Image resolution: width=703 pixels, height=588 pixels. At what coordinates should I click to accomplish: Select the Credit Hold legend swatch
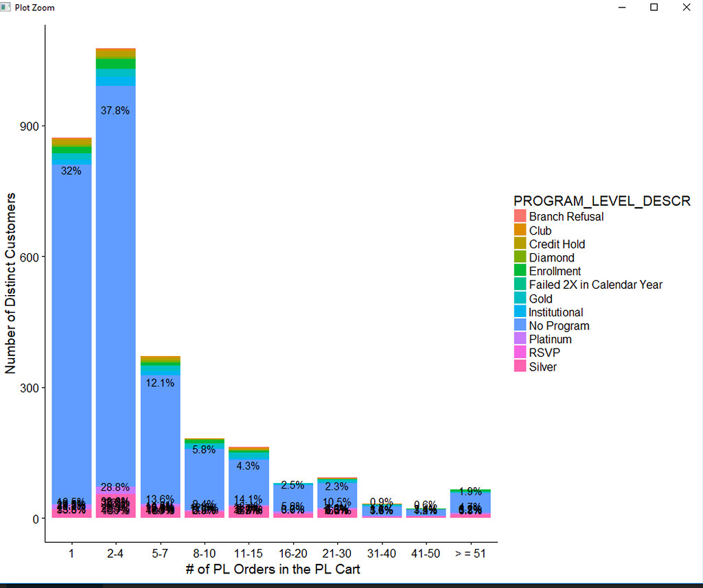[520, 243]
